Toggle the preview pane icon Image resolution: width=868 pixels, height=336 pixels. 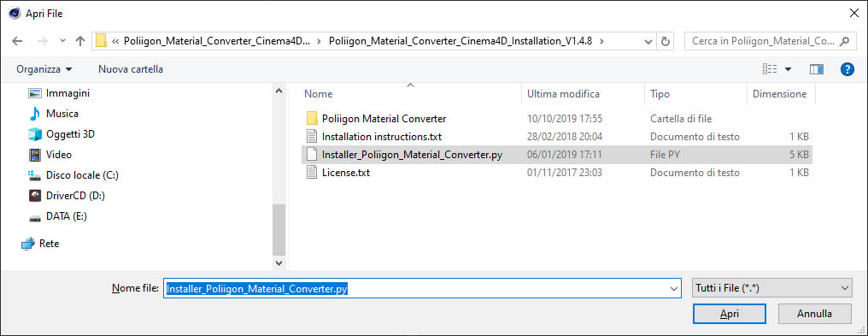pos(817,69)
